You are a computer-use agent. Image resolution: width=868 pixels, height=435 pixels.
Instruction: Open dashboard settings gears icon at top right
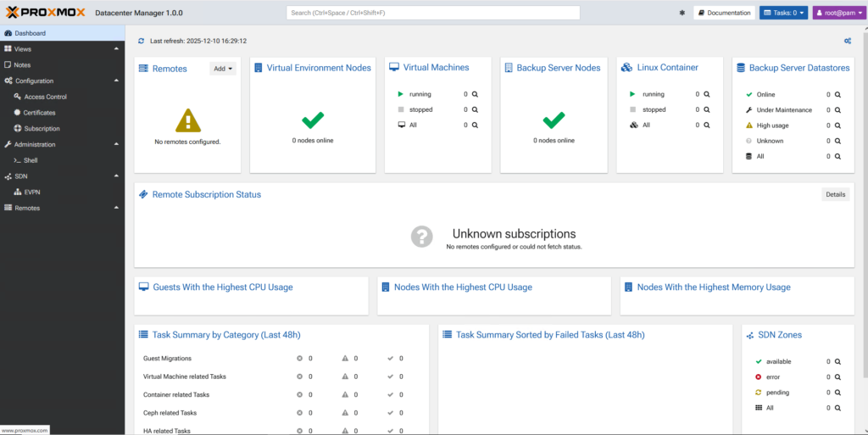847,41
